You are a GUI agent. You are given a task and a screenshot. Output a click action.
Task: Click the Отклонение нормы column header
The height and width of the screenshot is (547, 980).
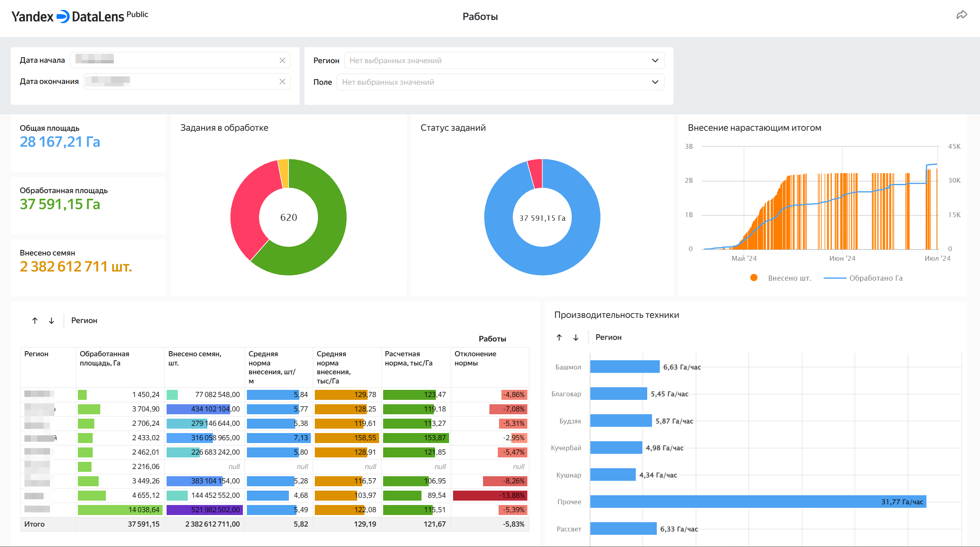tap(475, 358)
